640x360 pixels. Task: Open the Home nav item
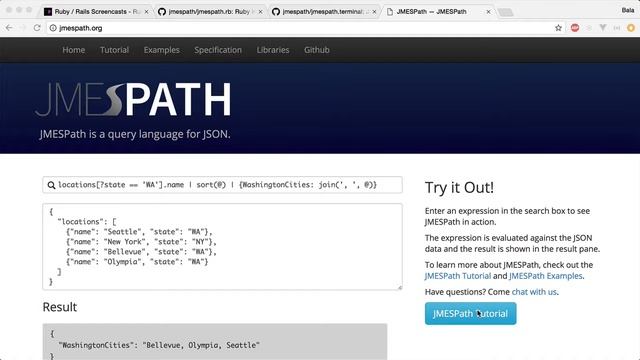[x=73, y=50]
